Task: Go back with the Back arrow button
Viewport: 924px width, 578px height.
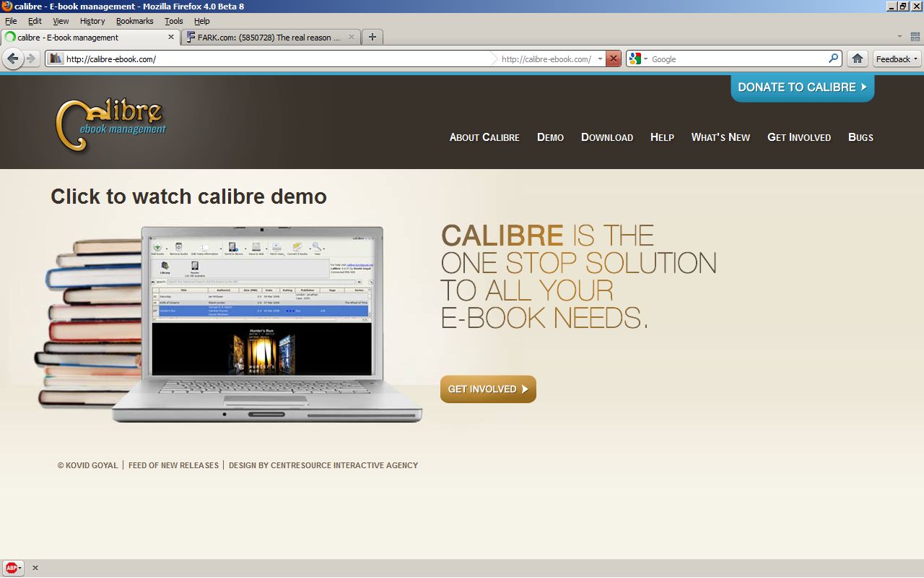Action: (x=12, y=59)
